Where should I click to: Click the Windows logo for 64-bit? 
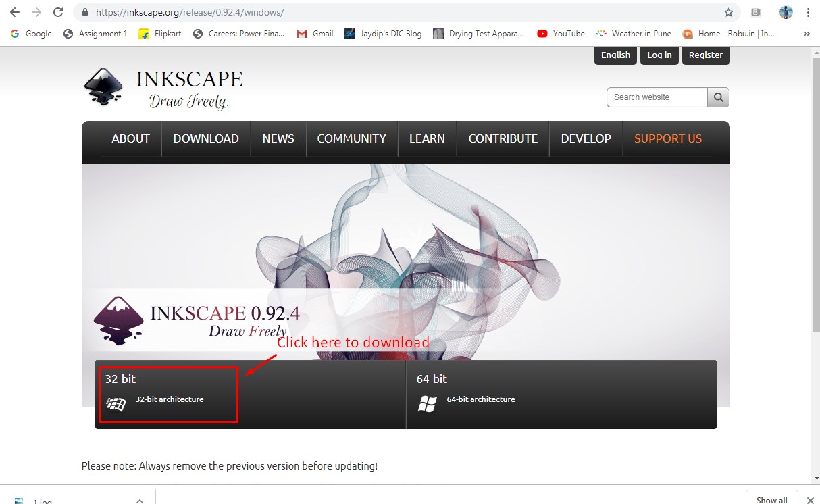coord(427,404)
